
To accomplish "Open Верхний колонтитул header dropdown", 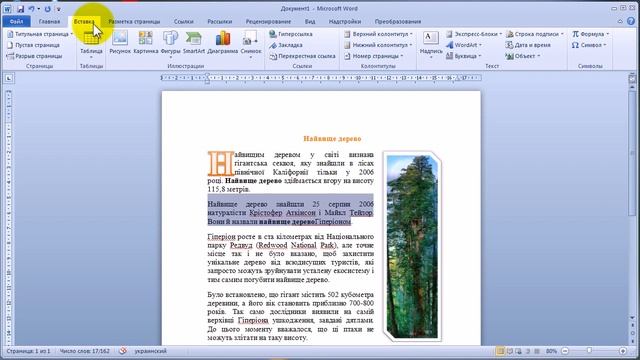I will (x=378, y=34).
